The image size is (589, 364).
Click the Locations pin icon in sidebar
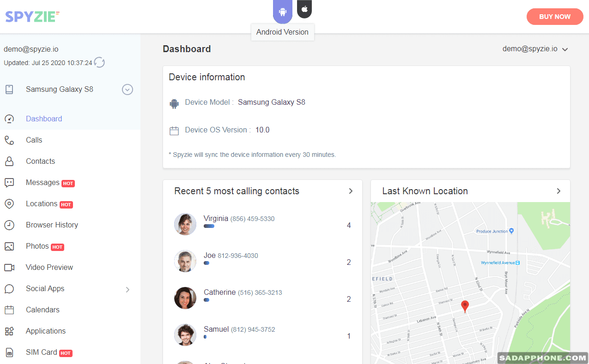pos(9,204)
